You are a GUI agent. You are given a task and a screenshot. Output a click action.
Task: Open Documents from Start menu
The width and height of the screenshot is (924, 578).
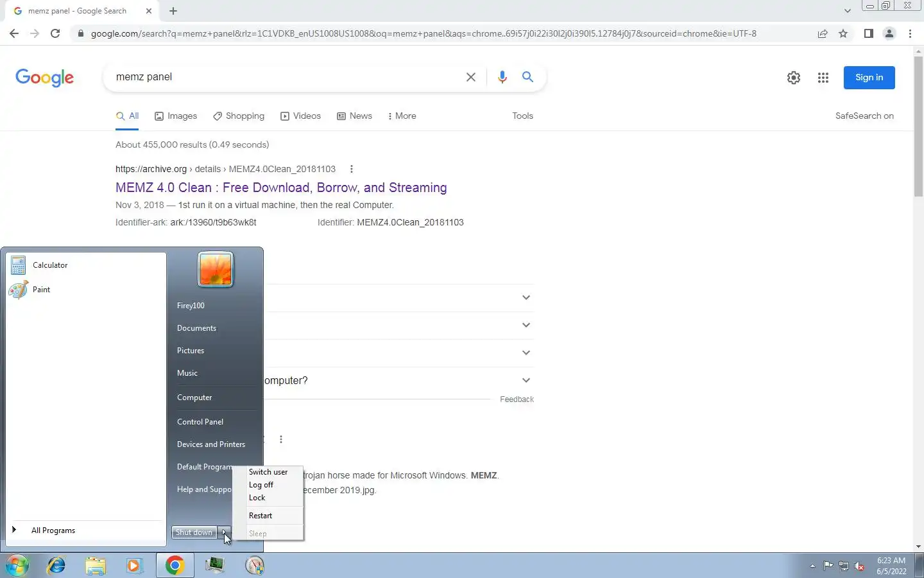196,328
